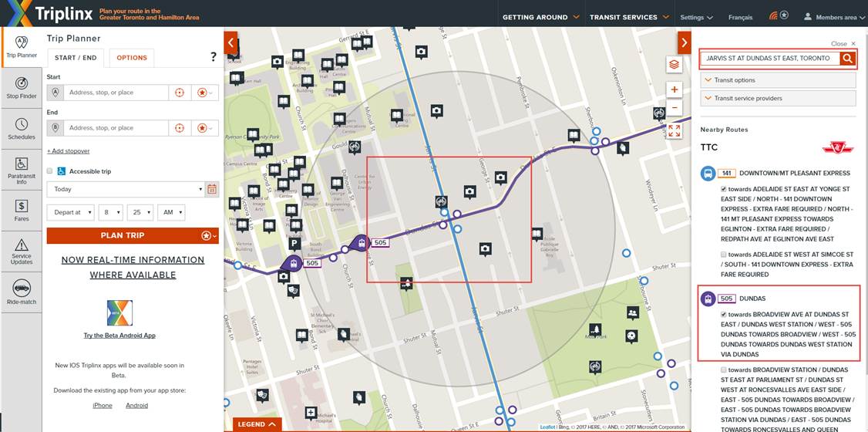This screenshot has height=432, width=868.
Task: Select the Options tab
Action: (132, 58)
